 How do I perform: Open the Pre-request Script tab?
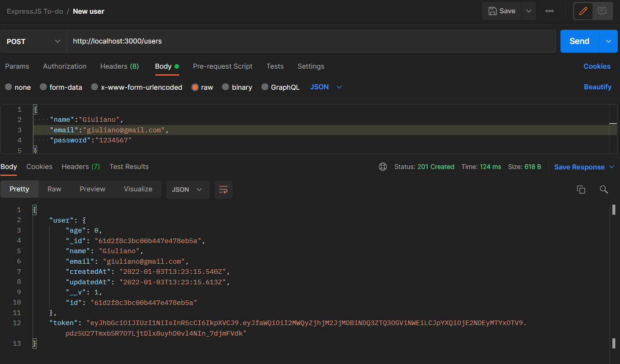click(x=223, y=66)
